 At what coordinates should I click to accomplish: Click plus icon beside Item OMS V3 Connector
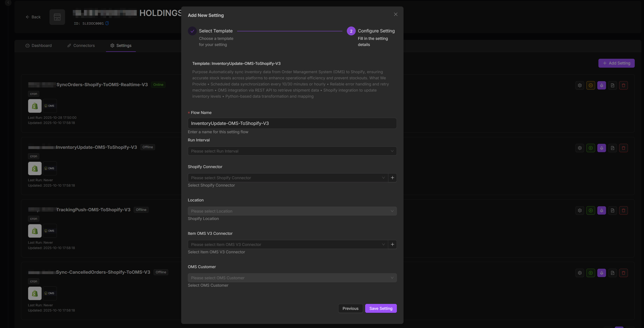pos(392,244)
